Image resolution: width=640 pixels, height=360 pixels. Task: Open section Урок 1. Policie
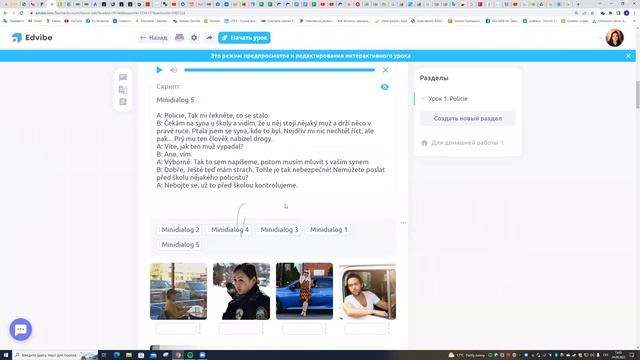point(448,99)
